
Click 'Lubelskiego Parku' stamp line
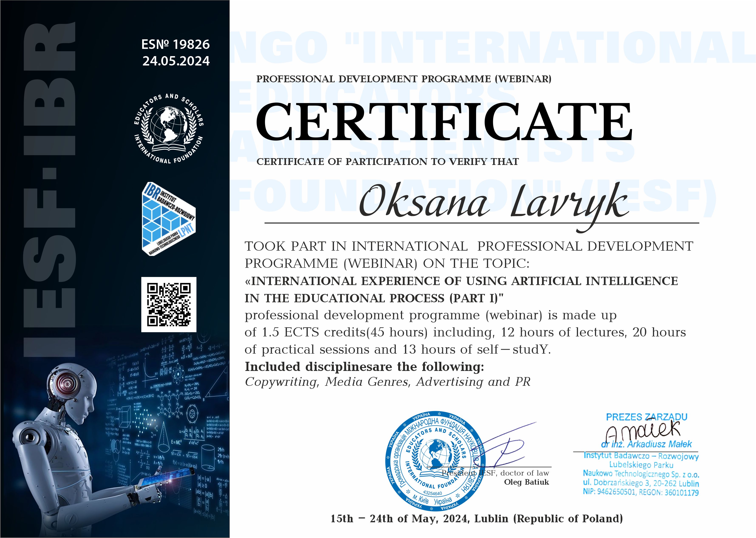click(x=641, y=465)
